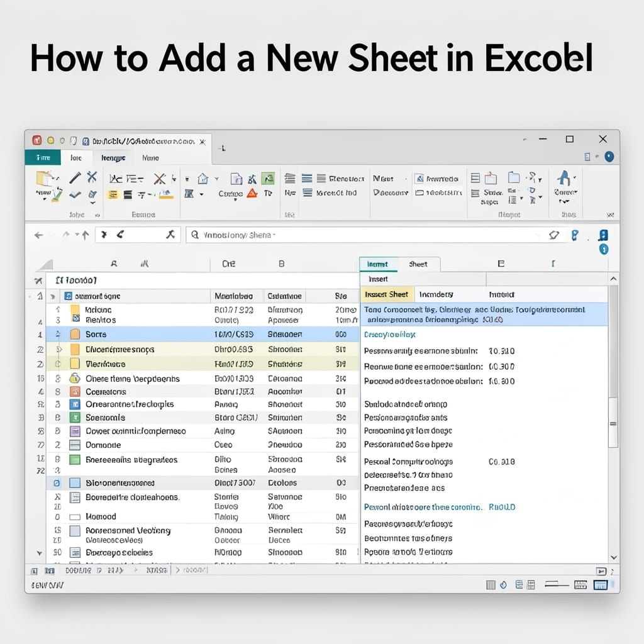Image resolution: width=644 pixels, height=644 pixels.
Task: Select the Sheet panel tab
Action: (x=418, y=264)
